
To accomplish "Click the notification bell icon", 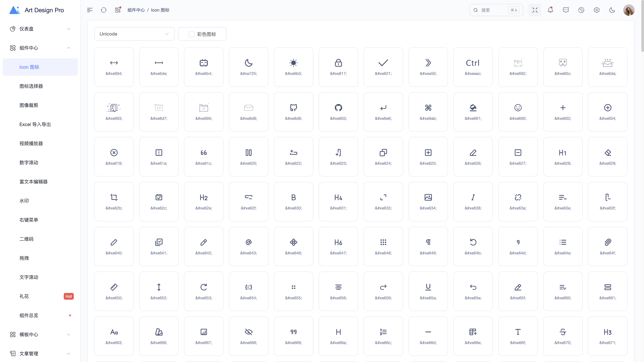I will point(550,10).
